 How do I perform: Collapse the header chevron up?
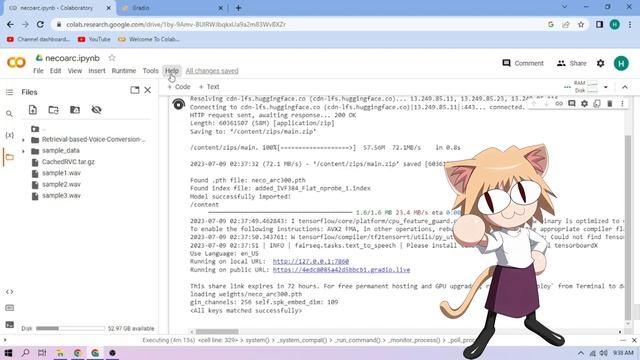point(624,87)
